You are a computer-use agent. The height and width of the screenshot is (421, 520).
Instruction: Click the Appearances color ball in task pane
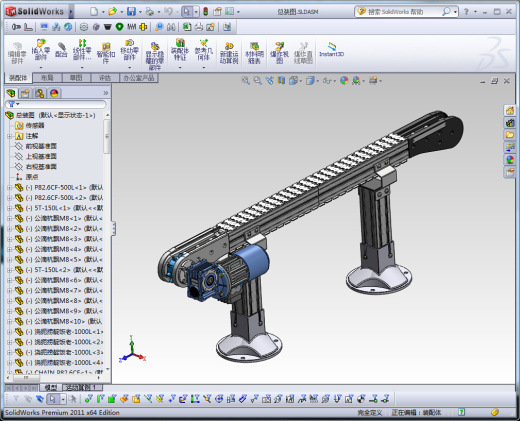(510, 160)
